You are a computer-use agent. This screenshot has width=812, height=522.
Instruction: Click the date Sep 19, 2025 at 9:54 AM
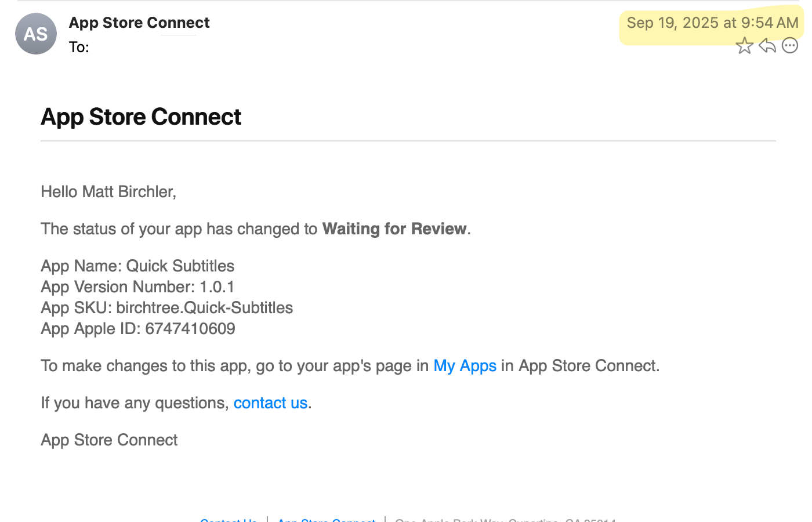pos(713,23)
